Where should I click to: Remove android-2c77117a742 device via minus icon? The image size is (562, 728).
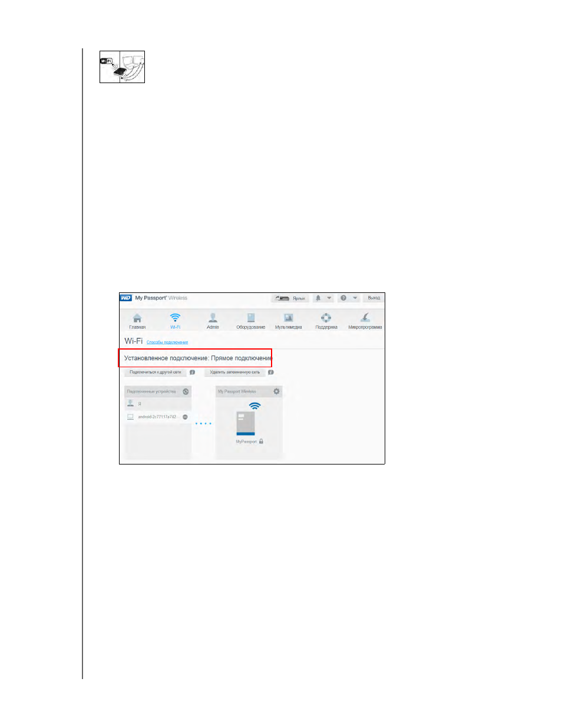point(185,417)
